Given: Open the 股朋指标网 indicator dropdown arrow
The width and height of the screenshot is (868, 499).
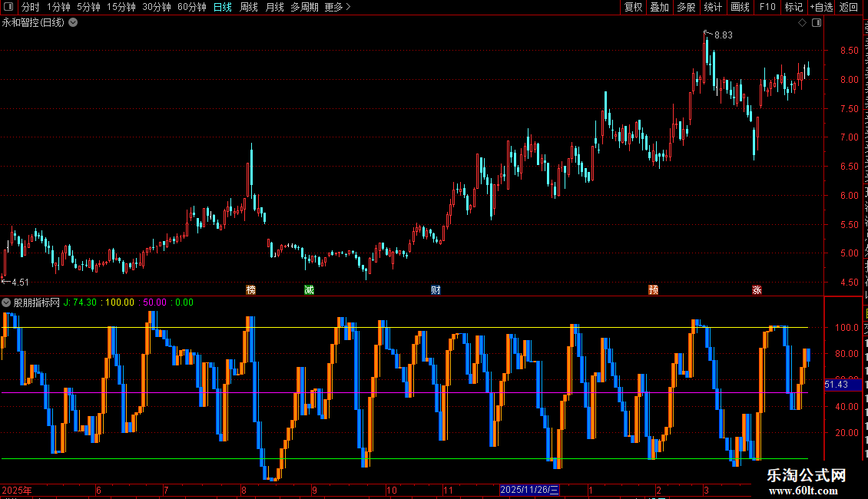Looking at the screenshot, I should pyautogui.click(x=6, y=302).
